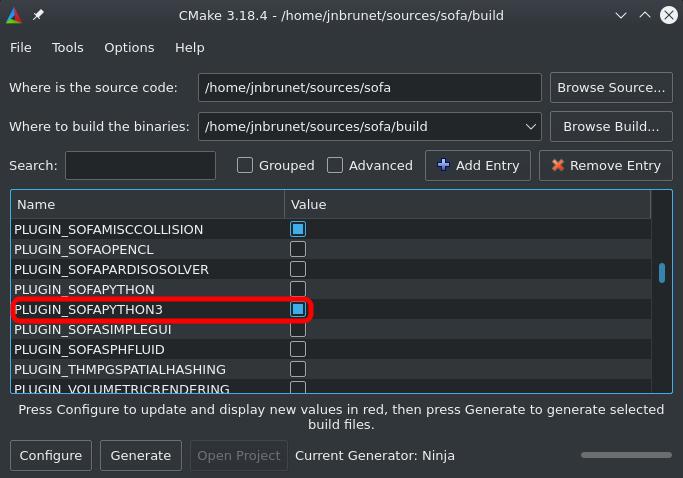Click the progress bar at bottom right
This screenshot has width=683, height=478.
tap(626, 455)
